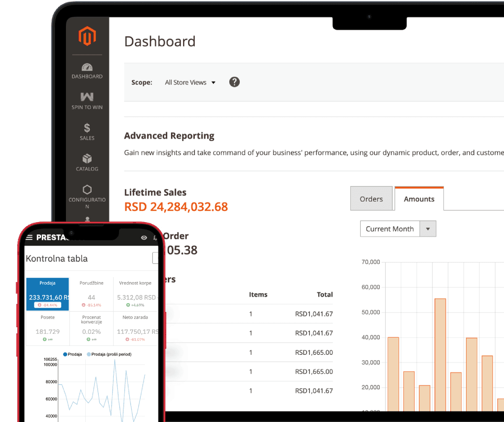The width and height of the screenshot is (504, 422).
Task: Select the Porudžbine orders tile
Action: pos(91,294)
